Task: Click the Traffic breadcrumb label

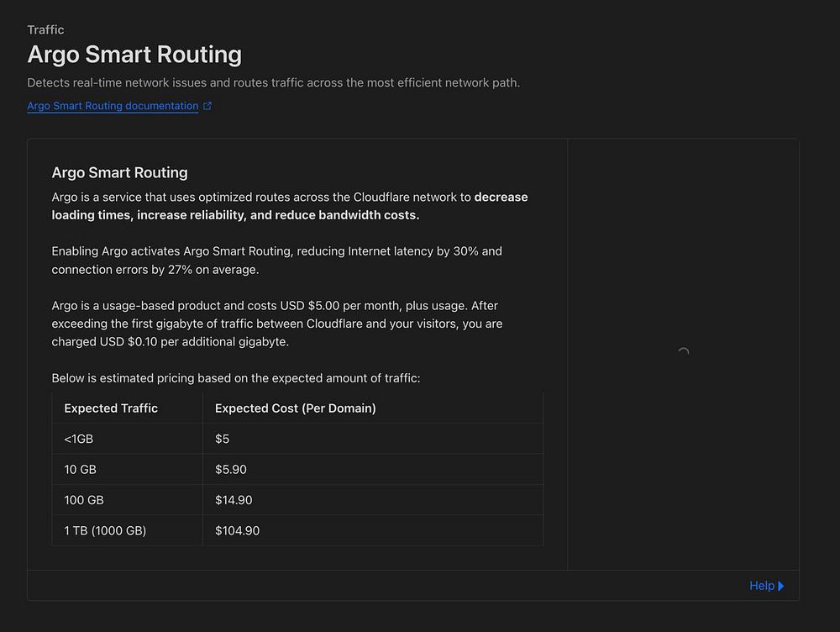Action: coord(45,29)
